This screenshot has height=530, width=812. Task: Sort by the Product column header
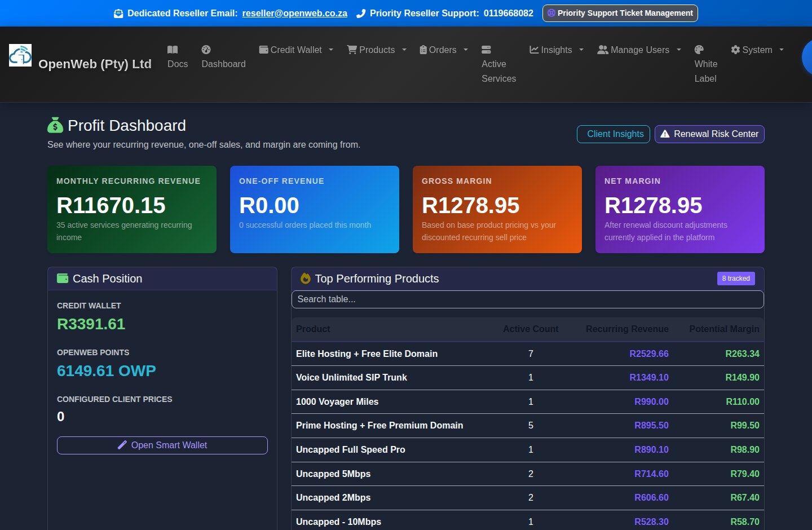point(313,329)
